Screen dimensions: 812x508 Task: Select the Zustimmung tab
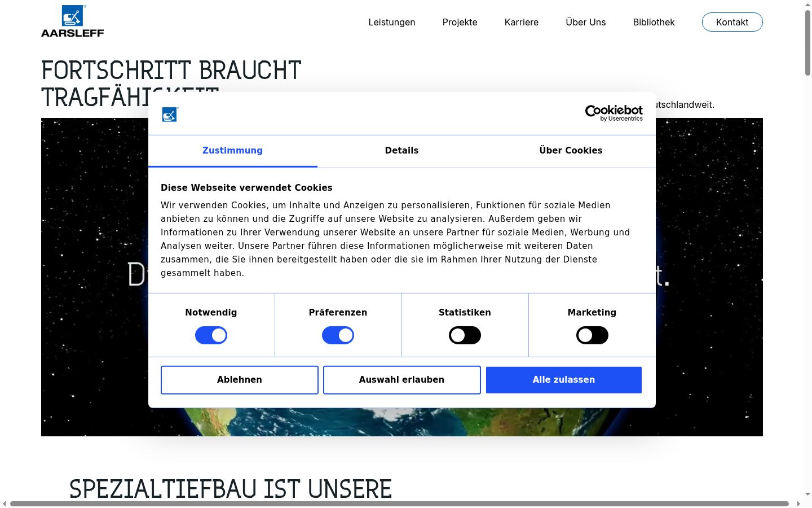[232, 151]
